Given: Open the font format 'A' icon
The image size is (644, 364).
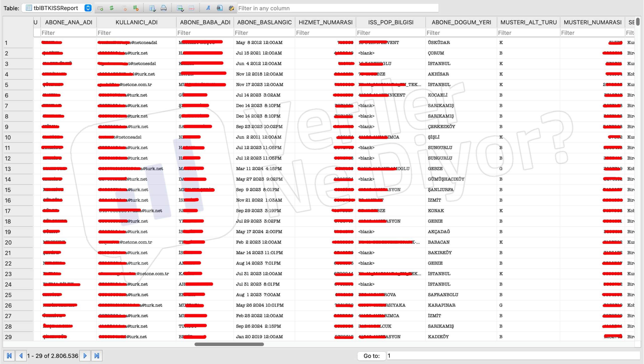Looking at the screenshot, I should (208, 8).
